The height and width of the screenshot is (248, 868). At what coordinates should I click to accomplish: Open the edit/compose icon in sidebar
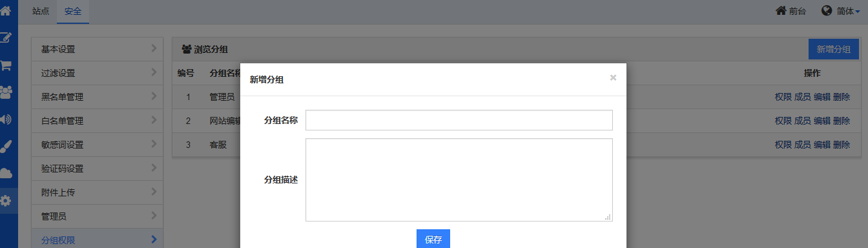coord(6,37)
